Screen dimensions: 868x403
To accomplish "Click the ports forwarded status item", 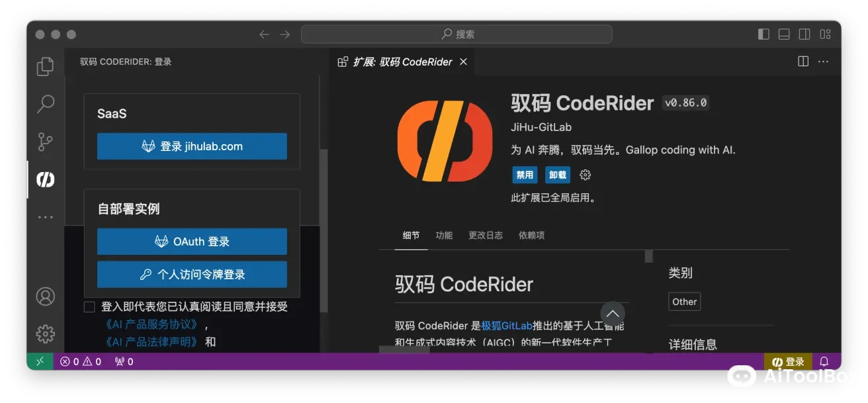I will 124,361.
